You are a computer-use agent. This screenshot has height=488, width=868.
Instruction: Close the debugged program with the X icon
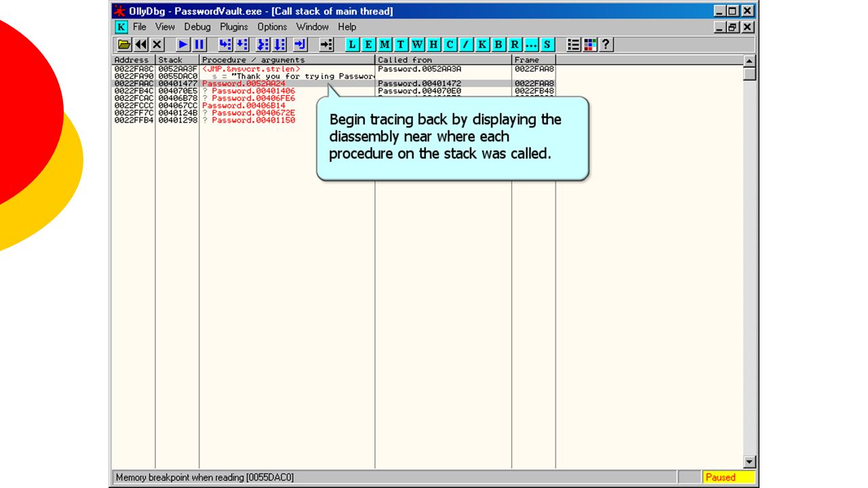click(x=157, y=45)
